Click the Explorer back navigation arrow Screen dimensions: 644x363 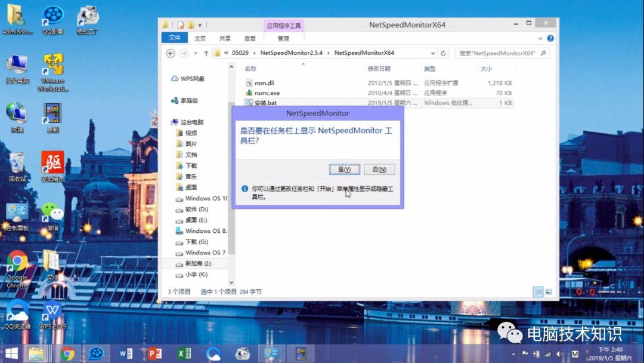pyautogui.click(x=171, y=53)
